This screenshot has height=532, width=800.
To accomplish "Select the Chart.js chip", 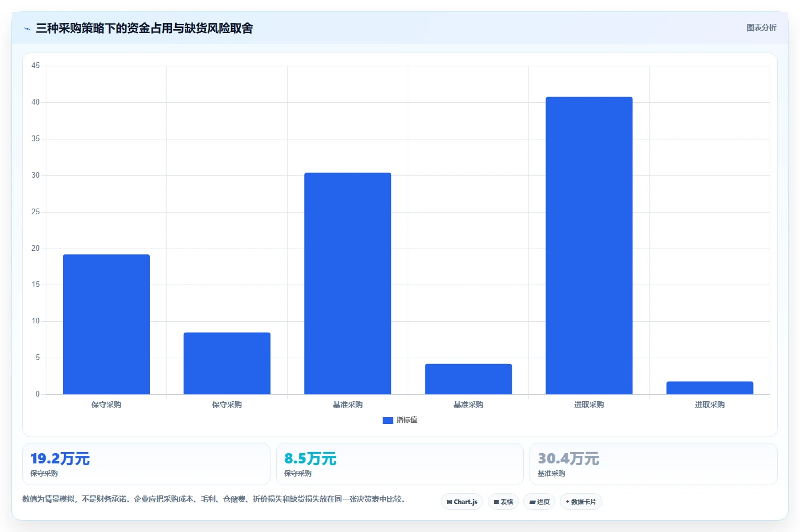I will coord(462,502).
